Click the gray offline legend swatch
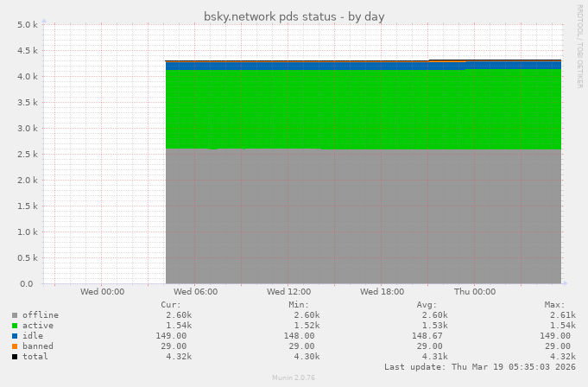Screen dimensions: 588x387 [15, 315]
